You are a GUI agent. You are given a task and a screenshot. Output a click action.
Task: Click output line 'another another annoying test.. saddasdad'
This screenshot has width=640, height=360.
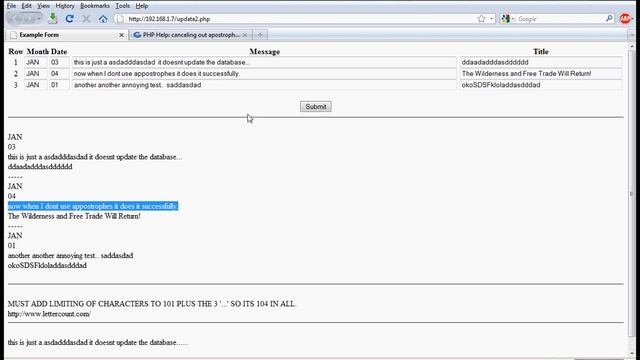pos(70,256)
